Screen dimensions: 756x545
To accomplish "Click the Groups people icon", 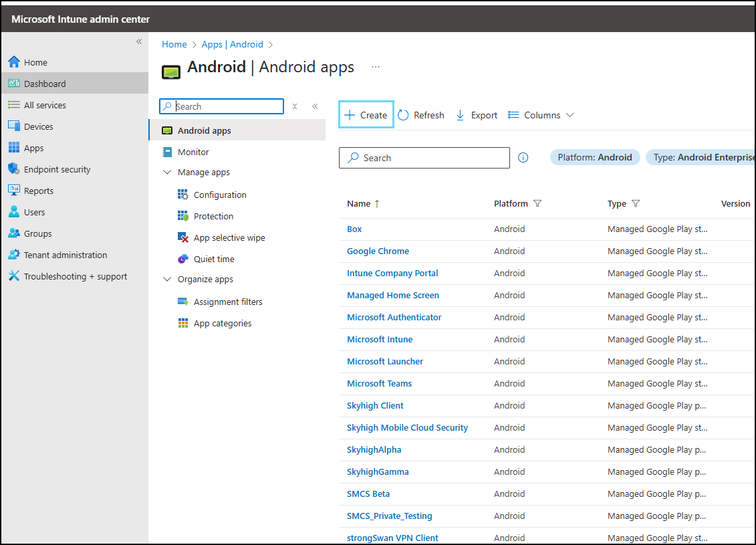I will coord(14,233).
